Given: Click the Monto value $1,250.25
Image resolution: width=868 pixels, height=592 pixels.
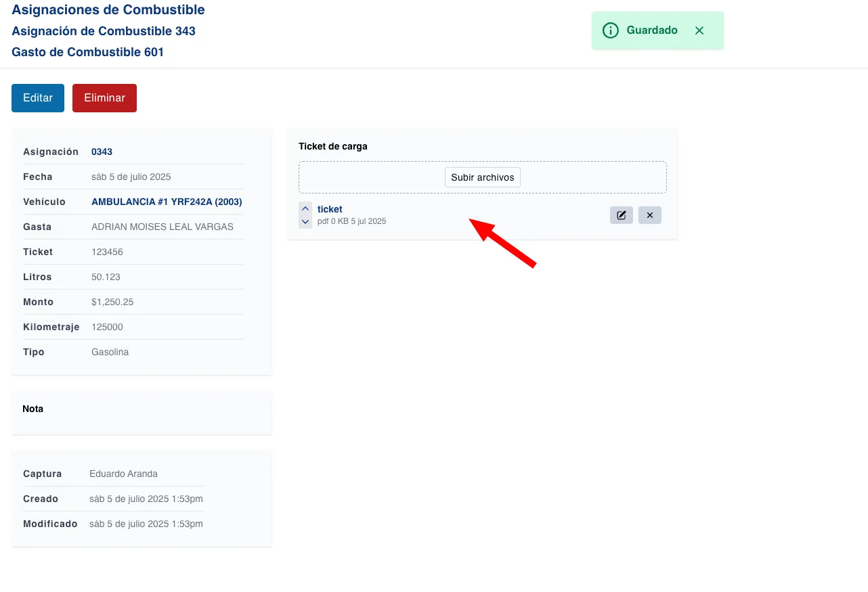Looking at the screenshot, I should click(112, 302).
